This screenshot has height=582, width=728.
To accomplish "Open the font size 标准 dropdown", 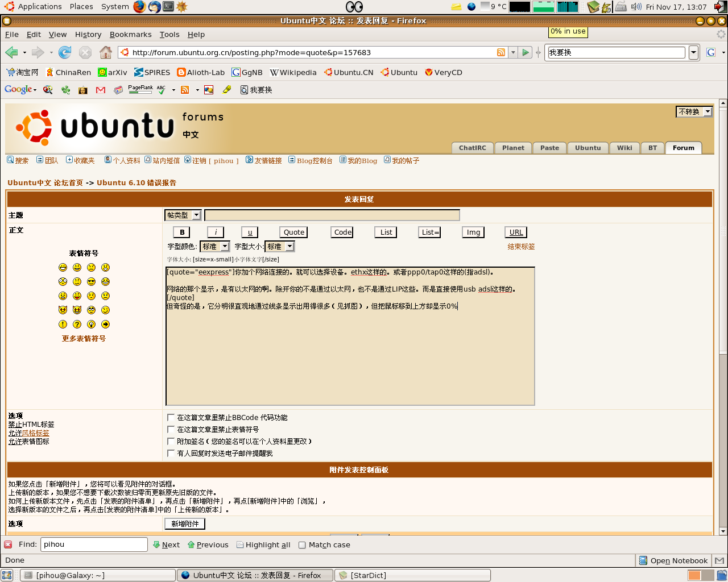I will click(x=279, y=246).
